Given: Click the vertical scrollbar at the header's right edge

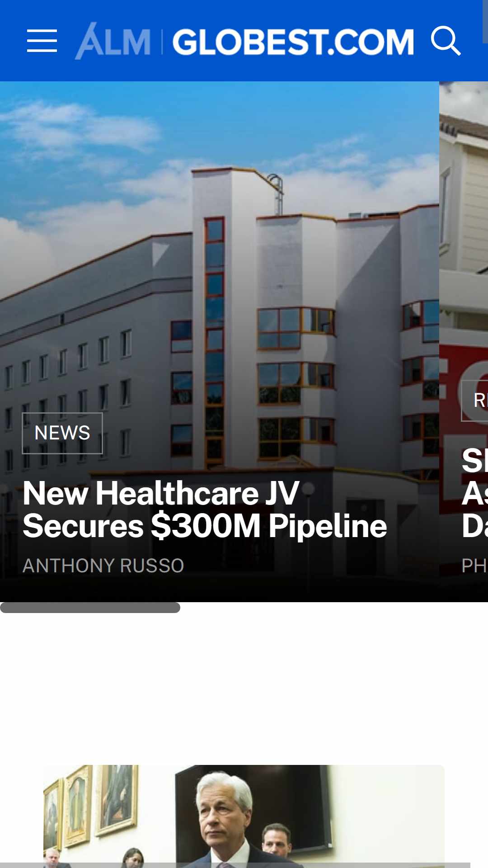Looking at the screenshot, I should pyautogui.click(x=485, y=22).
